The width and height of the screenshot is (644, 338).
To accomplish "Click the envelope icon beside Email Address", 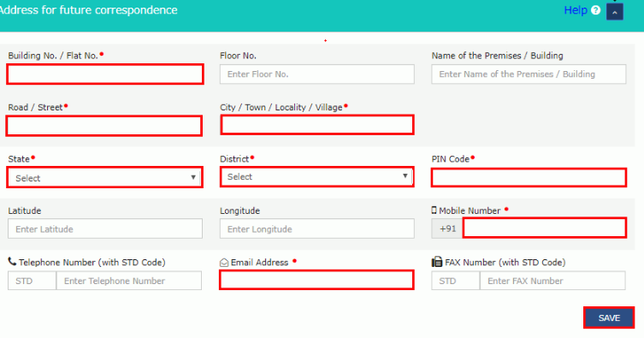I will click(224, 263).
